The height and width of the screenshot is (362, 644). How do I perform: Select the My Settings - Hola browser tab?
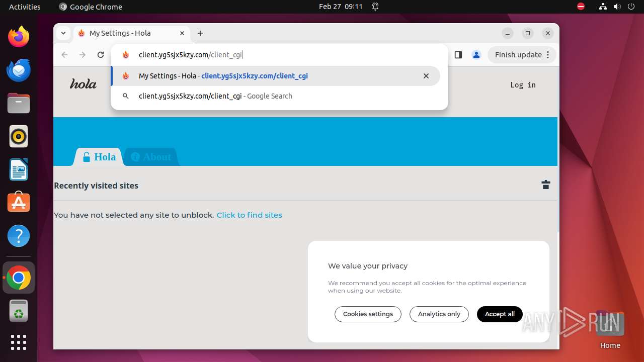coord(132,33)
